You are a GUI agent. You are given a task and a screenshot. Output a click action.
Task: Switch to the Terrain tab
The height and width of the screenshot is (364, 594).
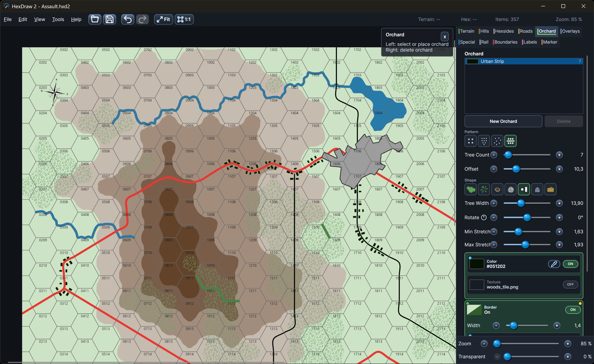(466, 31)
